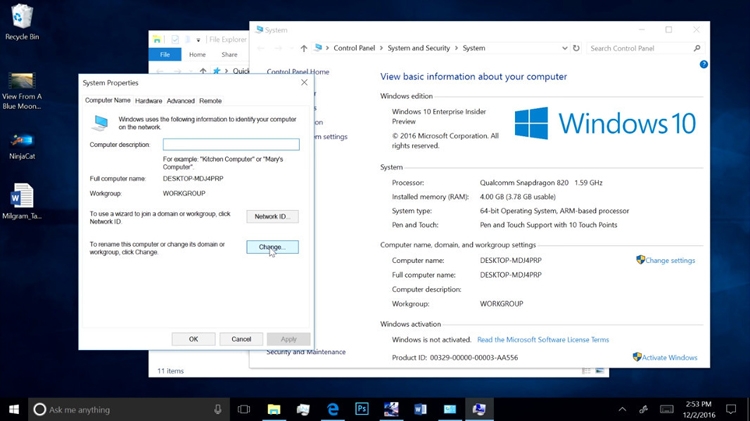The width and height of the screenshot is (750, 421).
Task: Open the File tab in File Explorer
Action: (164, 54)
